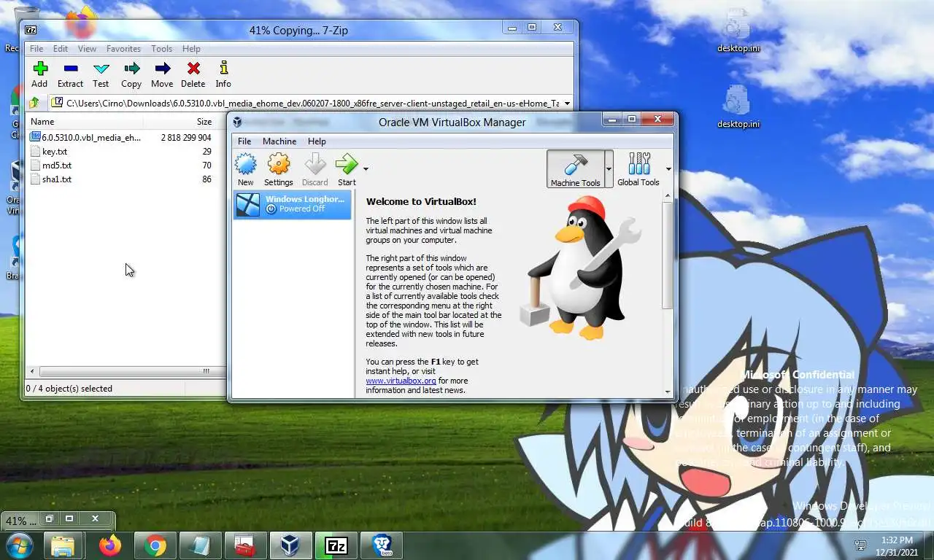Viewport: 934px width, 560px height.
Task: Open the VirtualBox Machine menu
Action: pyautogui.click(x=279, y=141)
